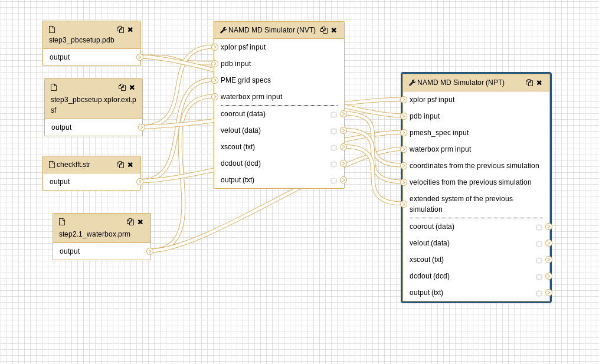The image size is (599, 364).
Task: Click the output connector of step3_pbcsetup.pdb
Action: pos(140,57)
